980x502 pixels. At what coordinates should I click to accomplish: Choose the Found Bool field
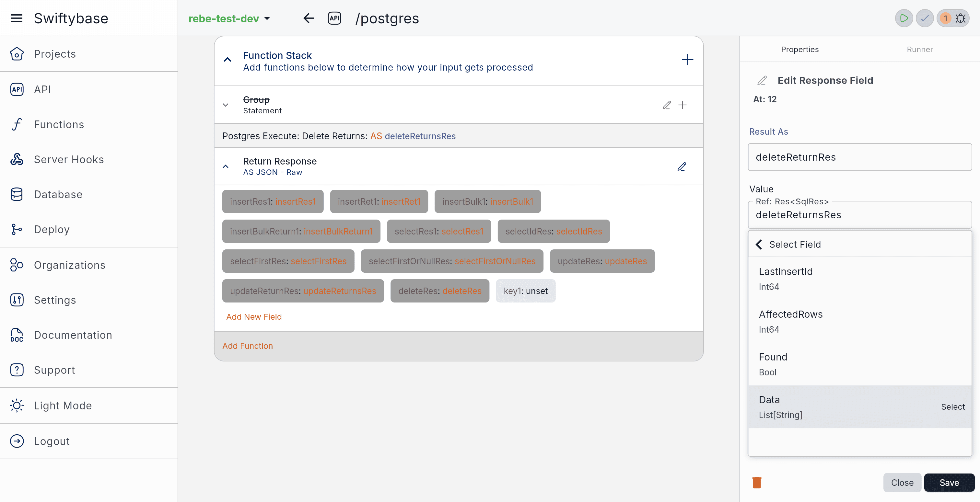pyautogui.click(x=860, y=364)
